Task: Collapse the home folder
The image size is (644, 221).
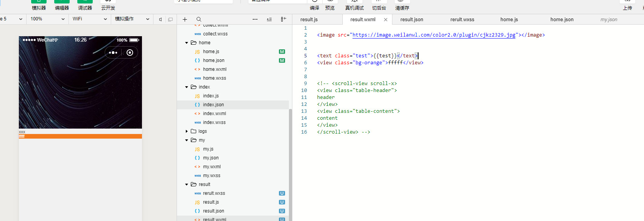Action: tap(187, 43)
